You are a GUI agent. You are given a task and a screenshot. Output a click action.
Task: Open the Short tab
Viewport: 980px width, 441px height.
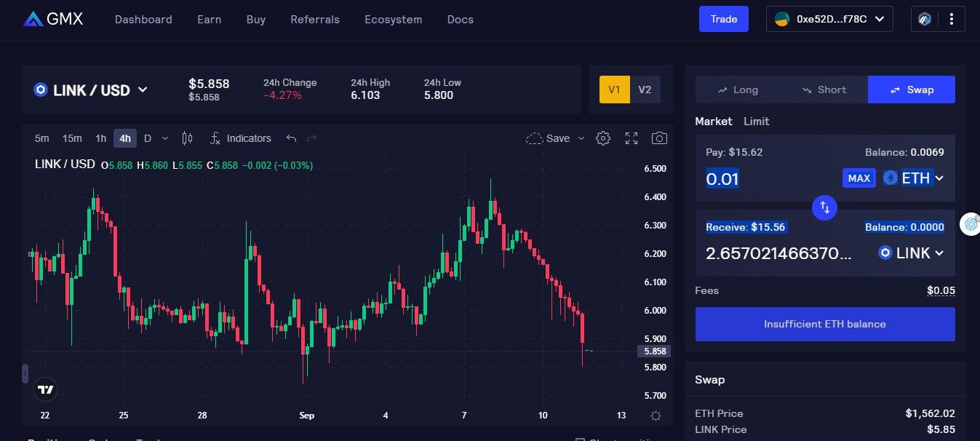(824, 90)
